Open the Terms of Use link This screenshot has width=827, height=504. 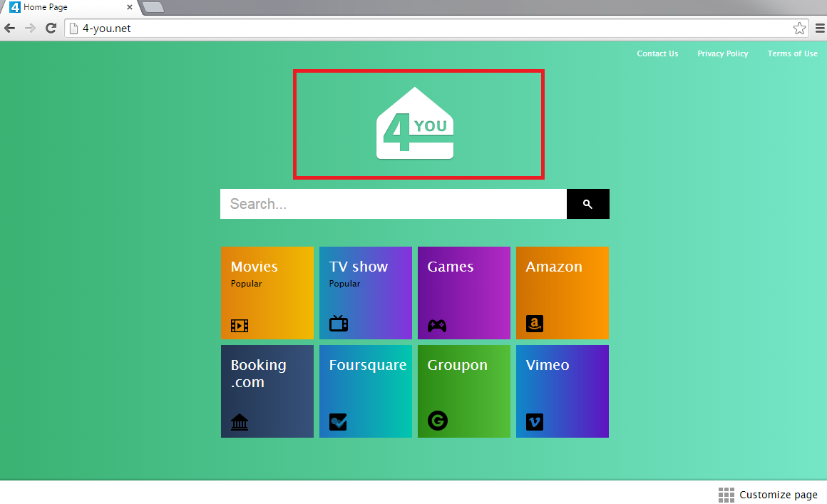click(x=792, y=53)
